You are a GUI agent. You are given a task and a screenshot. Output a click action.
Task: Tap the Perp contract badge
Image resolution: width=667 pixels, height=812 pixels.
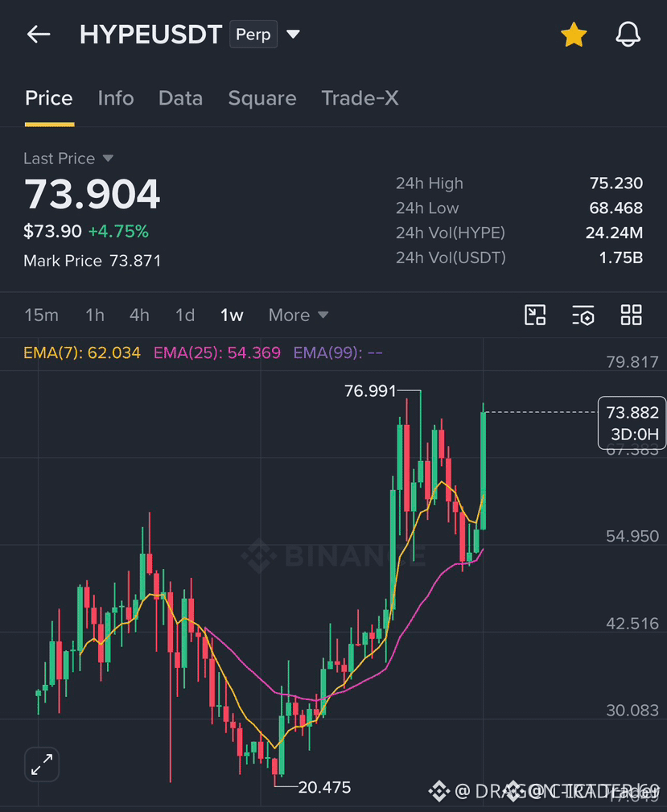253,34
